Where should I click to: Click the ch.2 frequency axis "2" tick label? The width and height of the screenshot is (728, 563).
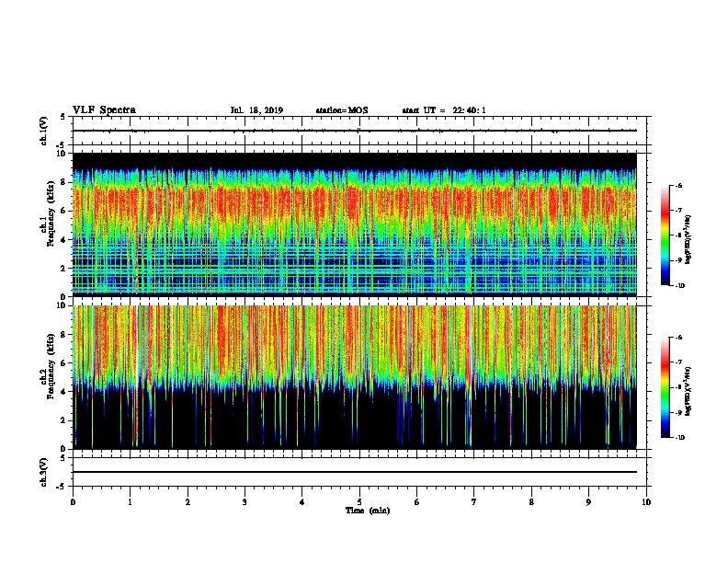[x=63, y=420]
